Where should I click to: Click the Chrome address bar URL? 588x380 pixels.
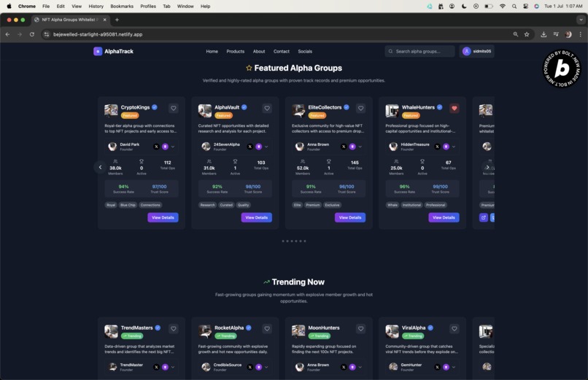click(98, 34)
